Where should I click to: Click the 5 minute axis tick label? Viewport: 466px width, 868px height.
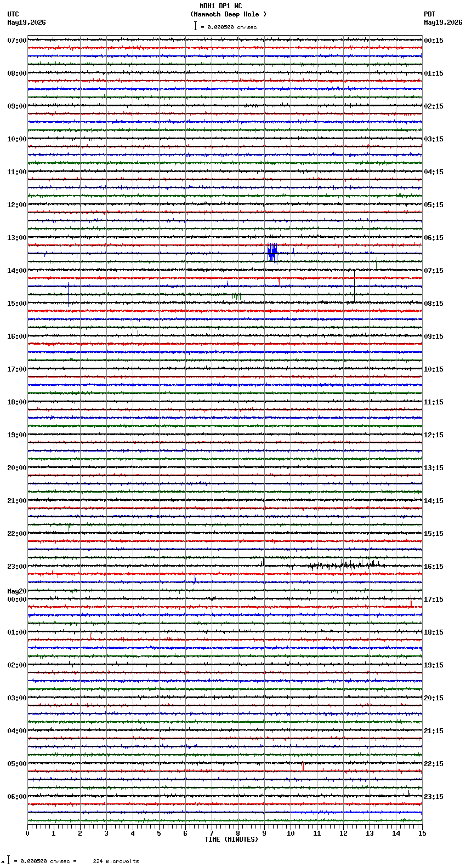pyautogui.click(x=159, y=833)
